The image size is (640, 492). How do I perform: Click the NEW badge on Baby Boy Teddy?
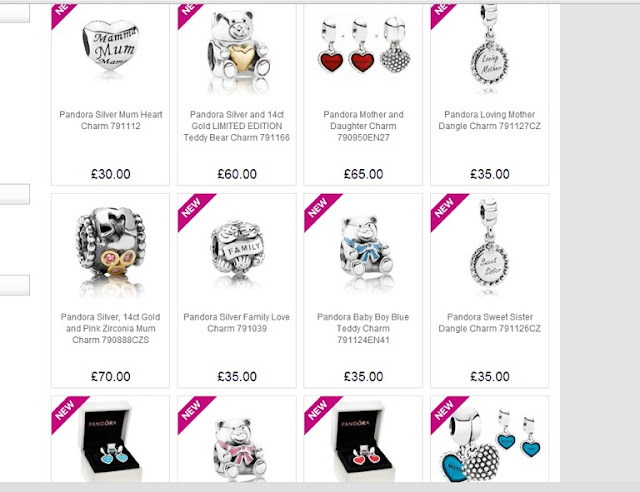tap(320, 209)
